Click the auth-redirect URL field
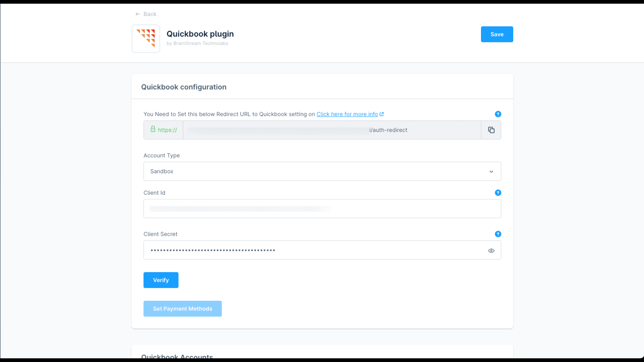Image resolution: width=644 pixels, height=362 pixels. 332,130
